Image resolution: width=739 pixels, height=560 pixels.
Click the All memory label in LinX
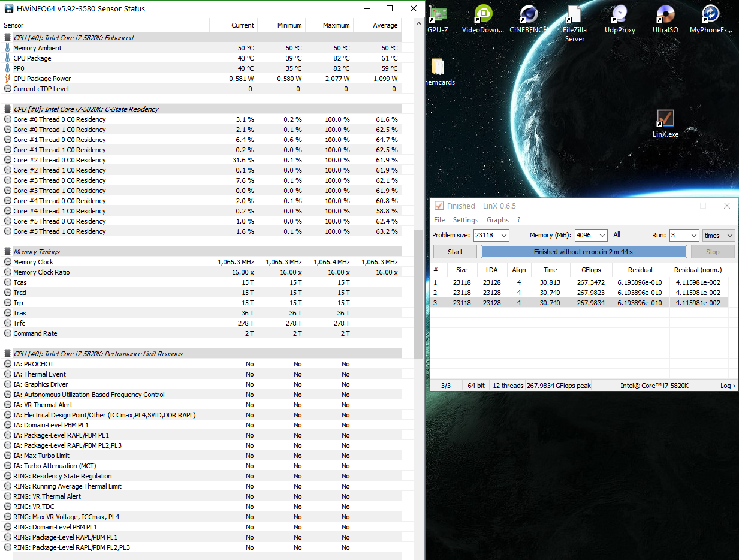[x=617, y=235]
